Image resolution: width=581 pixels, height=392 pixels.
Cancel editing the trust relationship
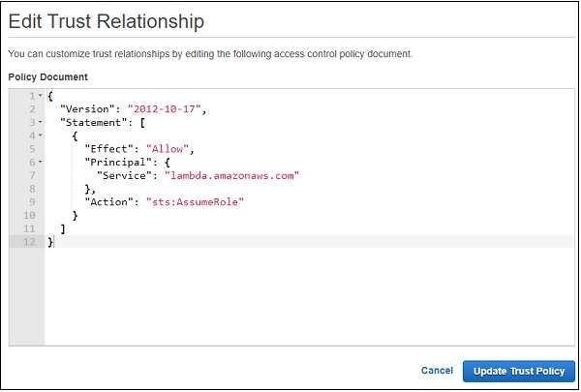tap(437, 371)
